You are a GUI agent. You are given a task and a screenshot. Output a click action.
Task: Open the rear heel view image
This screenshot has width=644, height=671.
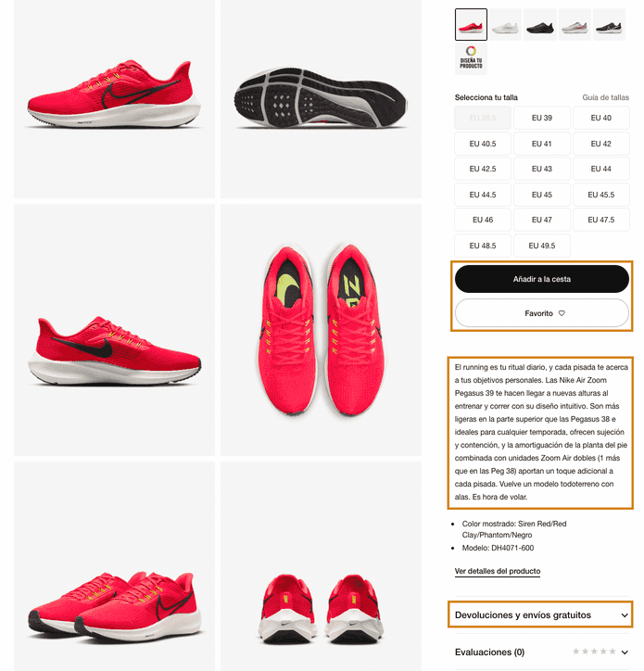[x=321, y=566]
